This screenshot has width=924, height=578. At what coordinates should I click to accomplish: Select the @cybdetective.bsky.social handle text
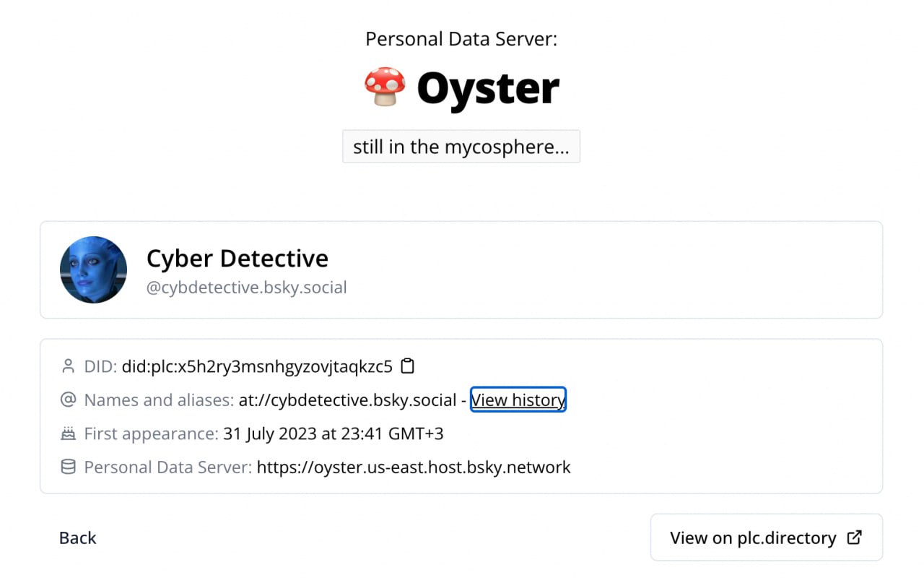point(247,288)
